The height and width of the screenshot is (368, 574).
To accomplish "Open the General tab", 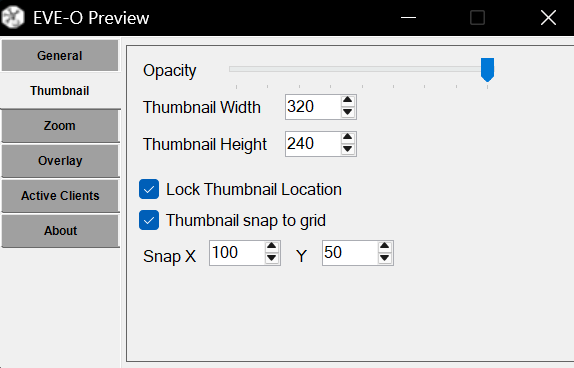I will (60, 56).
